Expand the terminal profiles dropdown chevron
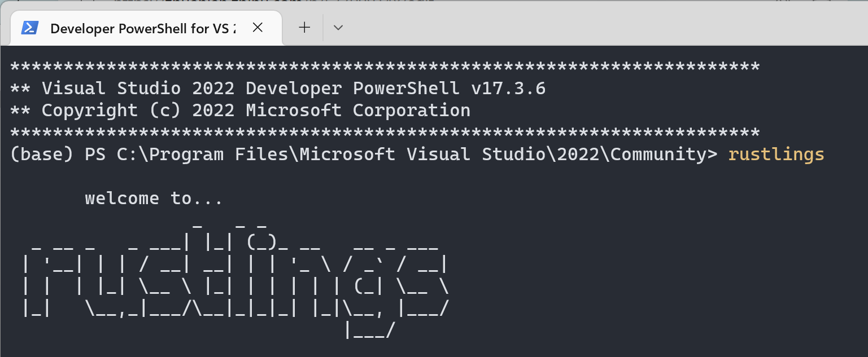The width and height of the screenshot is (868, 357). point(338,27)
